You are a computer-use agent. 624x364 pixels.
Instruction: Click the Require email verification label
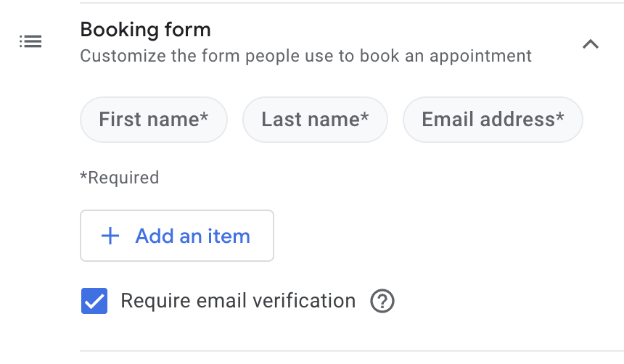pos(238,301)
